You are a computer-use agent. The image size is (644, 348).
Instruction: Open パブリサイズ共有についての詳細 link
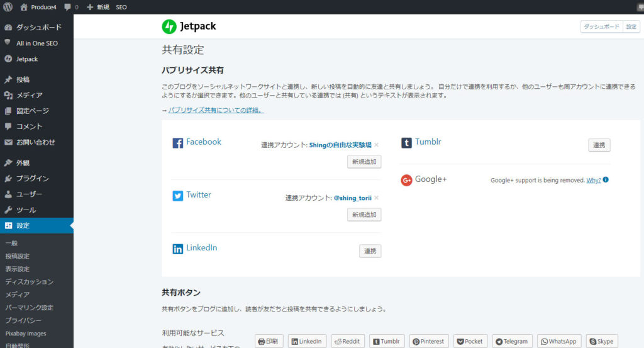(x=216, y=110)
